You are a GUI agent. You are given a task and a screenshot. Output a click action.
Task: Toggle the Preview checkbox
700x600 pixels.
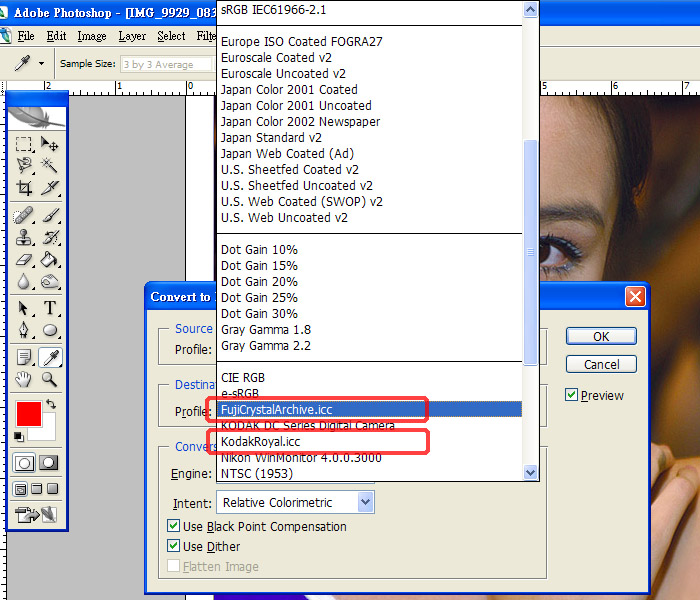(x=571, y=395)
